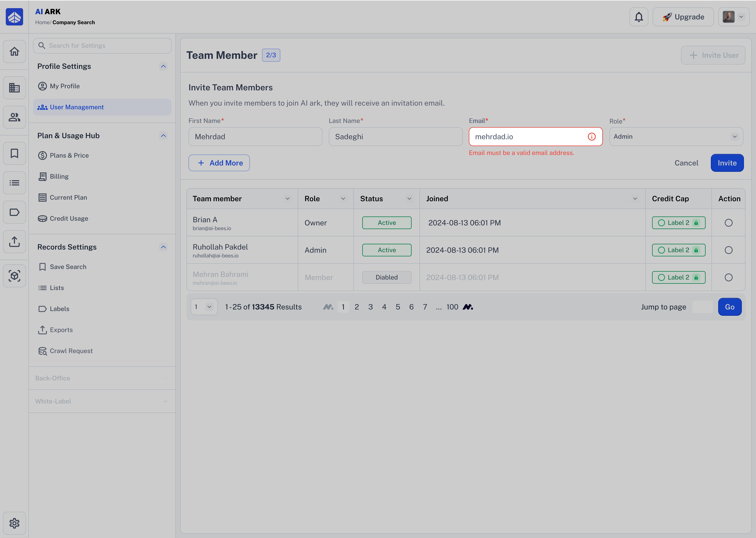Collapse the Profile Settings section

[163, 66]
